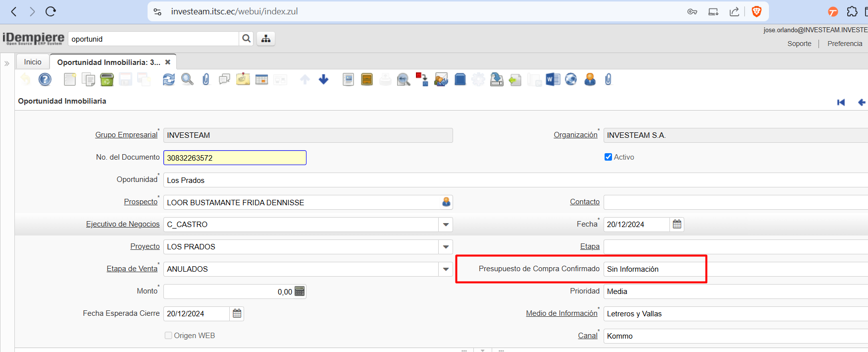Viewport: 868px width, 352px height.
Task: Open the Post-it note icon
Action: pyautogui.click(x=243, y=79)
